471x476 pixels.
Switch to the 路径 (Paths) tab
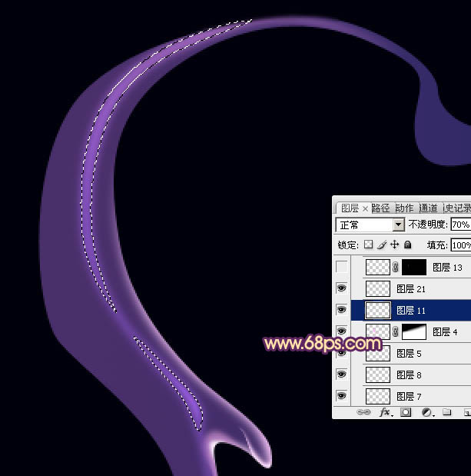click(380, 208)
